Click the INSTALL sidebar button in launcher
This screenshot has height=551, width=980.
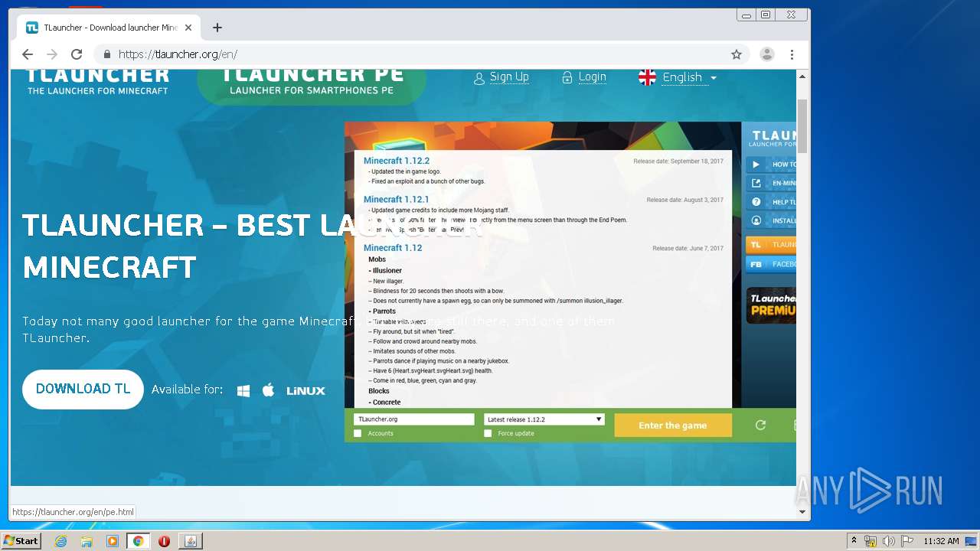[x=771, y=220]
